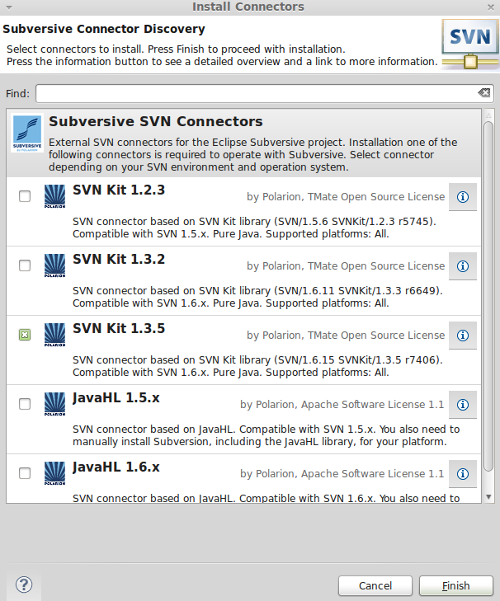
Task: Close the Install Connectors dialog
Action: tap(490, 7)
